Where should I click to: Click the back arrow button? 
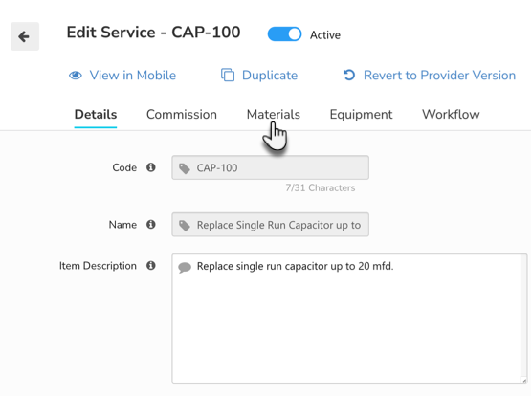pos(25,36)
